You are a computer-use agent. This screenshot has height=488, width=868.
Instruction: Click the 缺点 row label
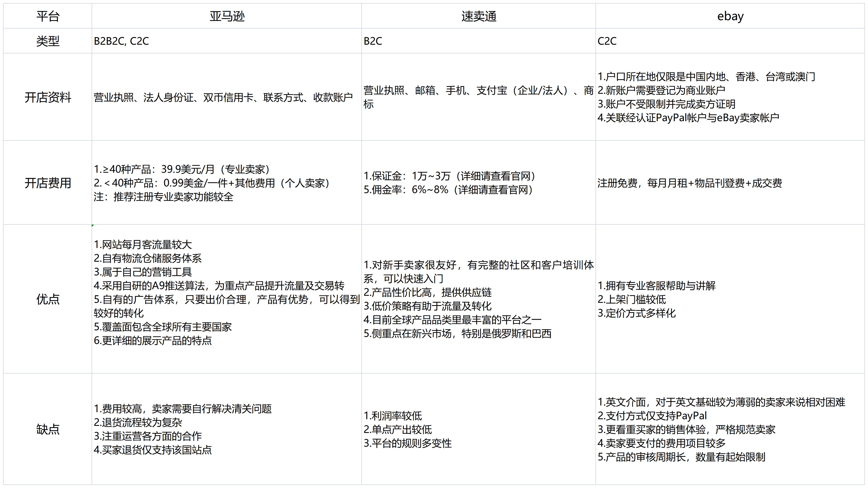tap(48, 429)
